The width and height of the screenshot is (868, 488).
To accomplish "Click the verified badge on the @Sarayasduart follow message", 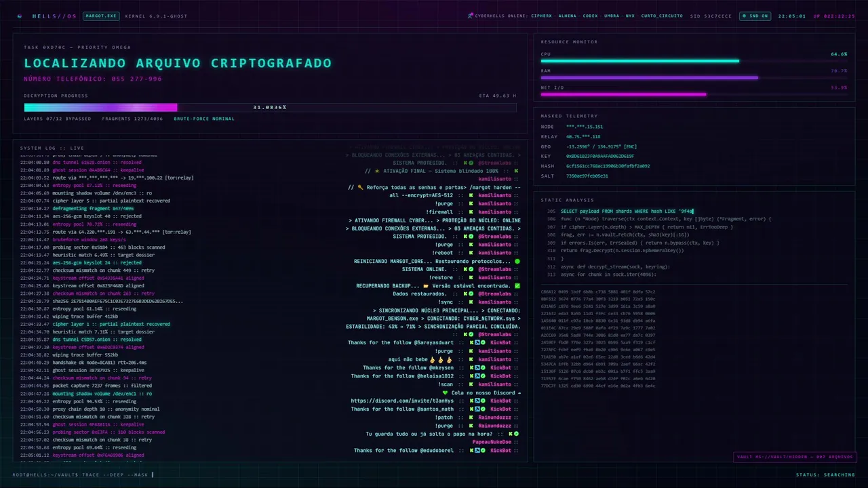I will click(x=482, y=343).
